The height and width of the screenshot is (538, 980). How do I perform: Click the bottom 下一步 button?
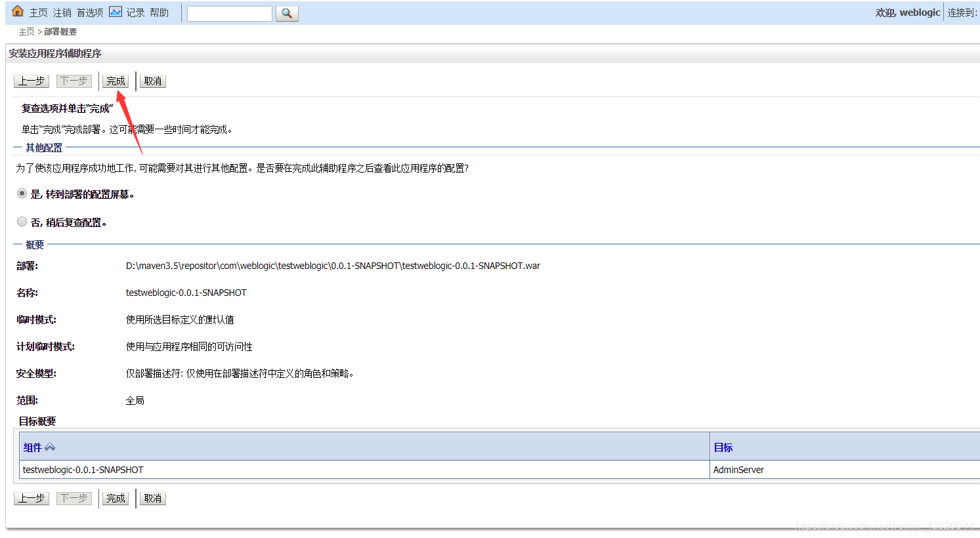pos(74,498)
